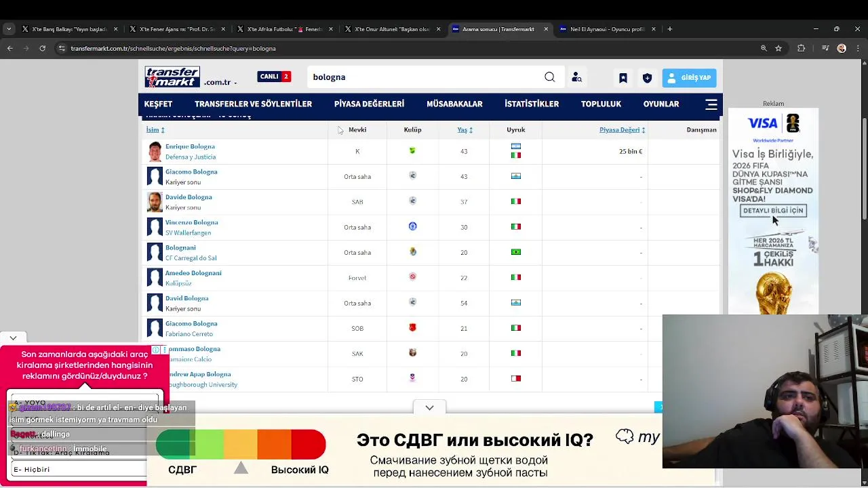Screen dimensions: 868x488
Task: Click the shield plus icon in header
Action: [647, 78]
